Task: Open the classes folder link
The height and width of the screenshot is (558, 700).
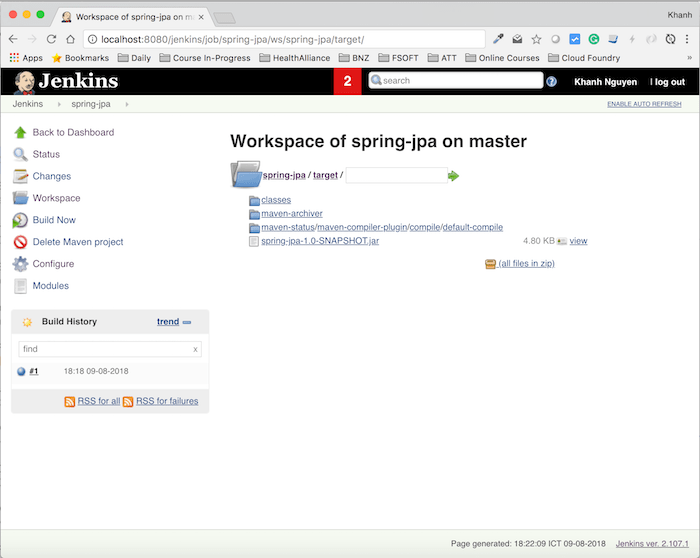Action: point(276,200)
